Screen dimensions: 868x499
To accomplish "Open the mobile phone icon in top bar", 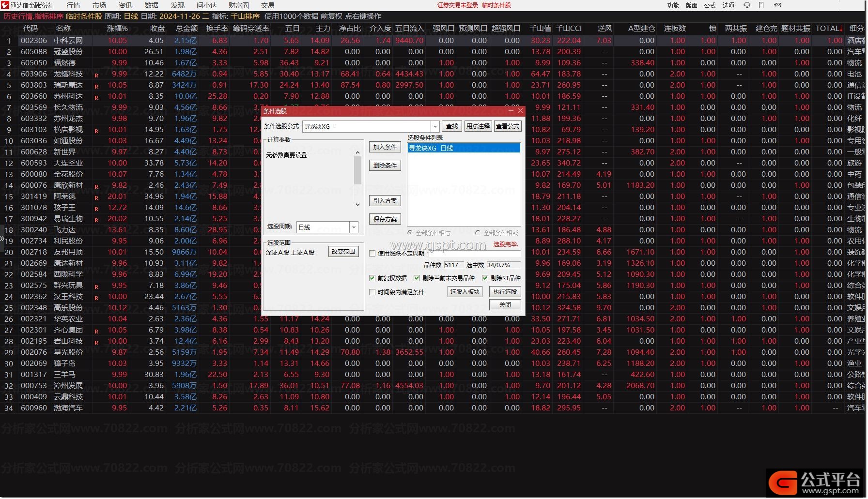I will click(x=761, y=5).
